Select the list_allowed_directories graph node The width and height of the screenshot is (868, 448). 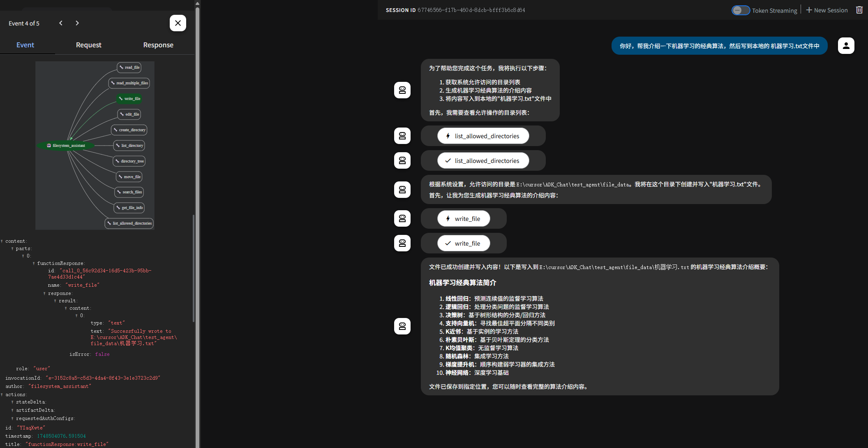[129, 223]
